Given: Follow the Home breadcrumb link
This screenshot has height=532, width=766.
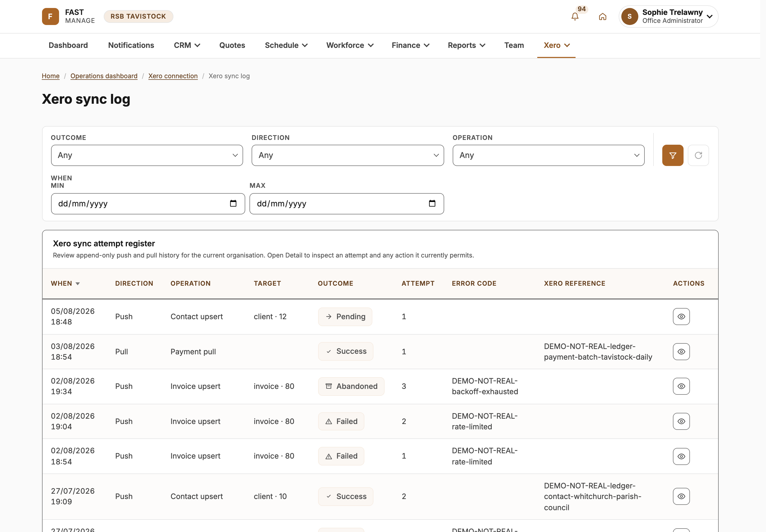Looking at the screenshot, I should [x=51, y=76].
